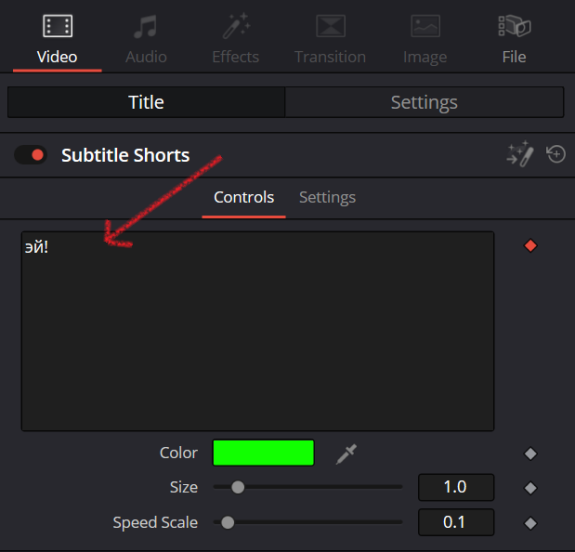Open the Effects inspector tab
The width and height of the screenshot is (575, 552).
coord(235,40)
